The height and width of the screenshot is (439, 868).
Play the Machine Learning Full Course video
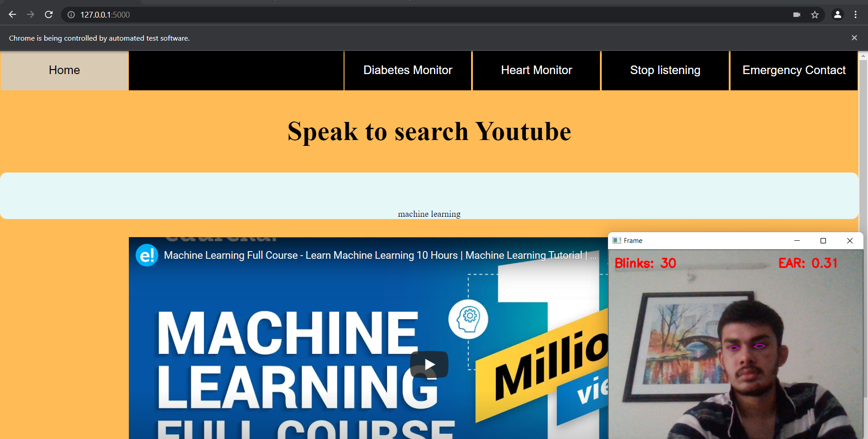tap(429, 364)
